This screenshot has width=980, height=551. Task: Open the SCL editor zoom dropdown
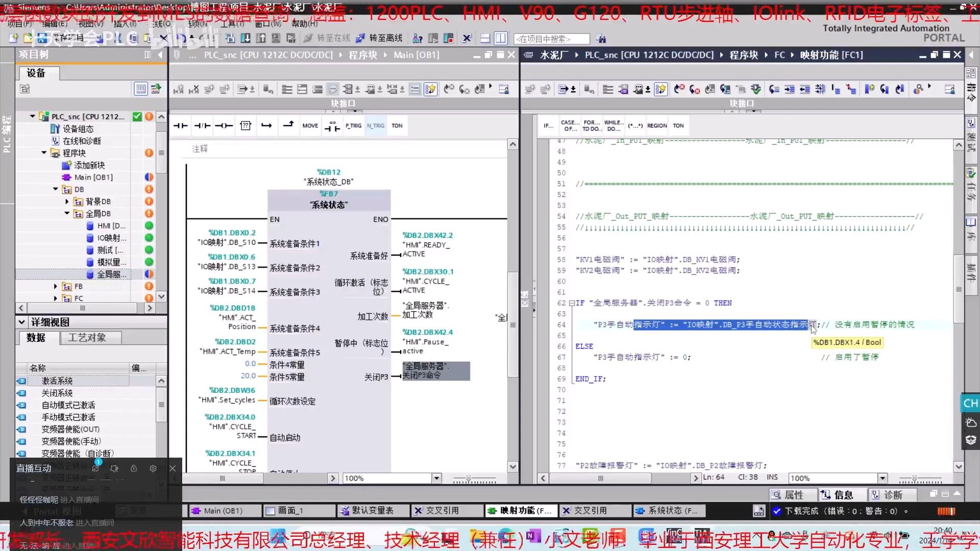pyautogui.click(x=883, y=478)
